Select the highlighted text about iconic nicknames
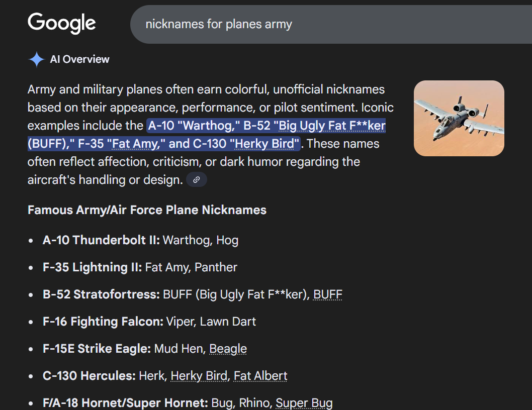The width and height of the screenshot is (532, 410). [211, 134]
